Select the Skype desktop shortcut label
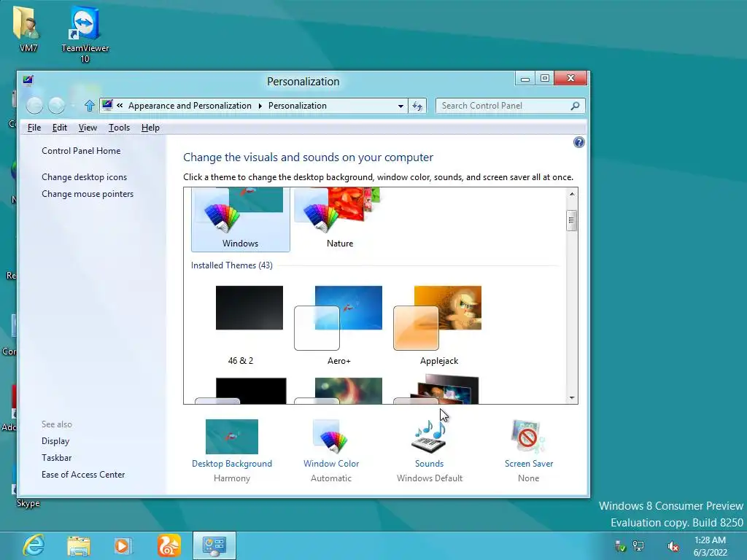Viewport: 747px width, 560px height. coord(28,503)
